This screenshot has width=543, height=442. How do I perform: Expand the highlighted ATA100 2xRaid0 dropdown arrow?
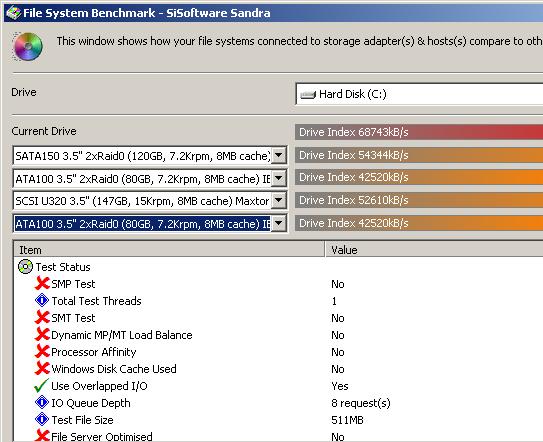[279, 223]
